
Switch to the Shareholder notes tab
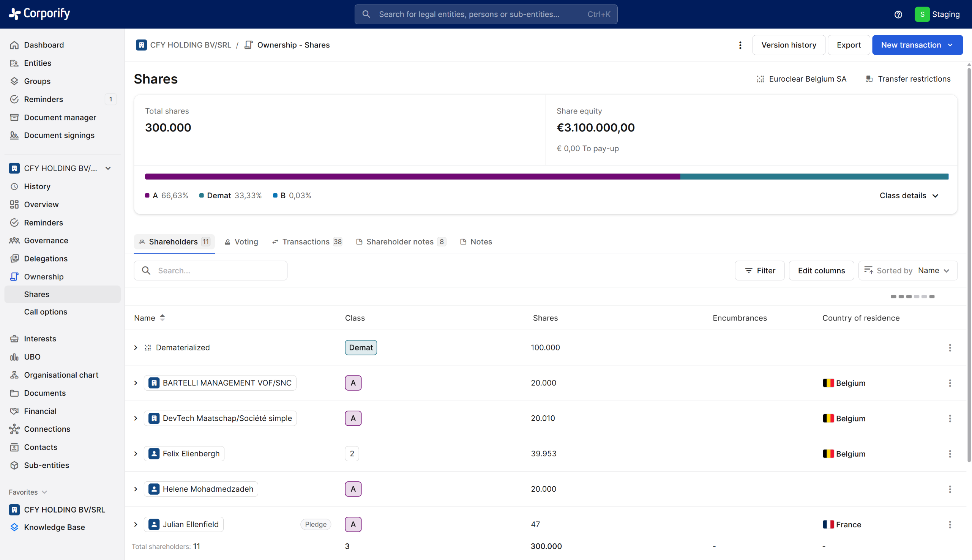coord(401,241)
